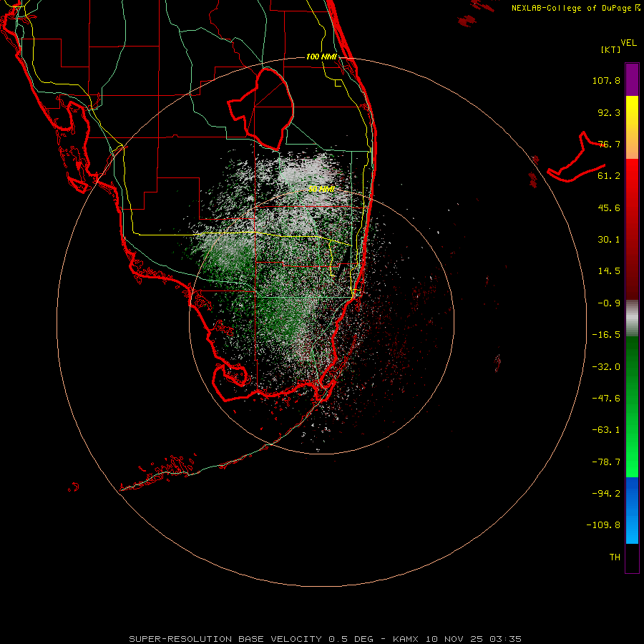Pick the blue segment of the velocity bar
This screenshot has height=644, width=644.
pyautogui.click(x=632, y=510)
